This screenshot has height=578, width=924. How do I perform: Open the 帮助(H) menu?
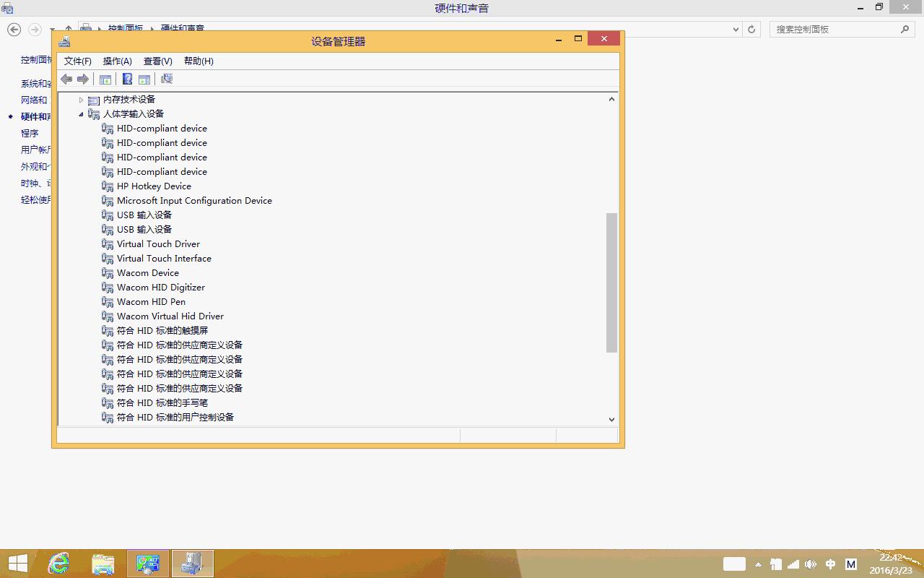coord(199,61)
